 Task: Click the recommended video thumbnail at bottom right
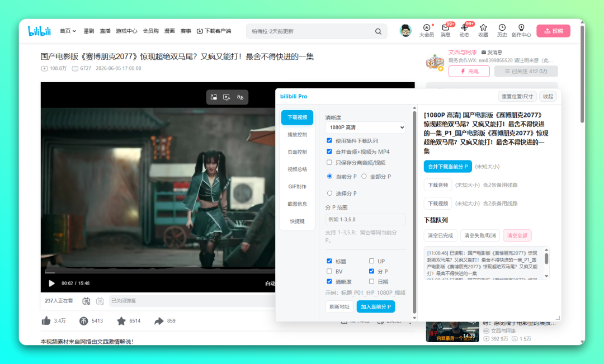452,332
